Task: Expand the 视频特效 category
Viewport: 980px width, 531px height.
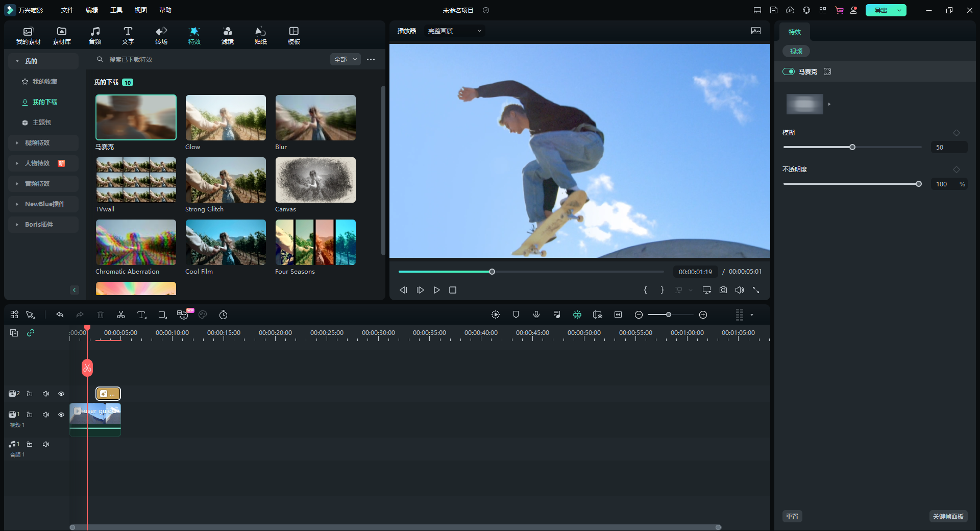Action: click(x=37, y=143)
